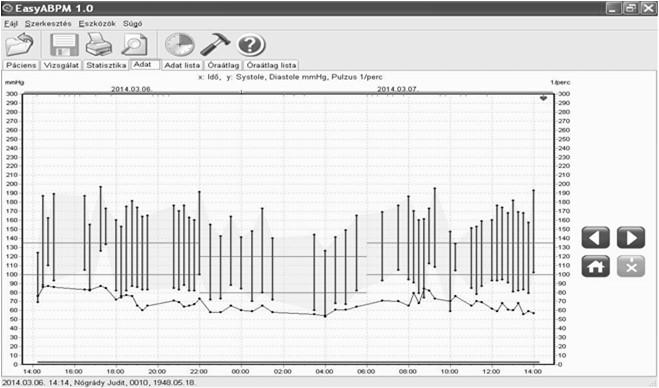
Task: Click the 10:00 time axis label
Action: point(450,372)
